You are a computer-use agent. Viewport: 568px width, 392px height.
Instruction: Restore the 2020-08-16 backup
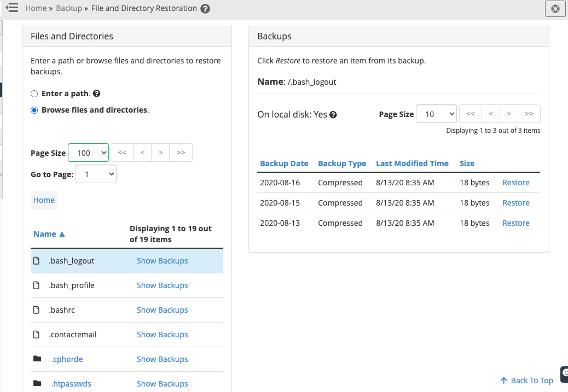pyautogui.click(x=515, y=183)
